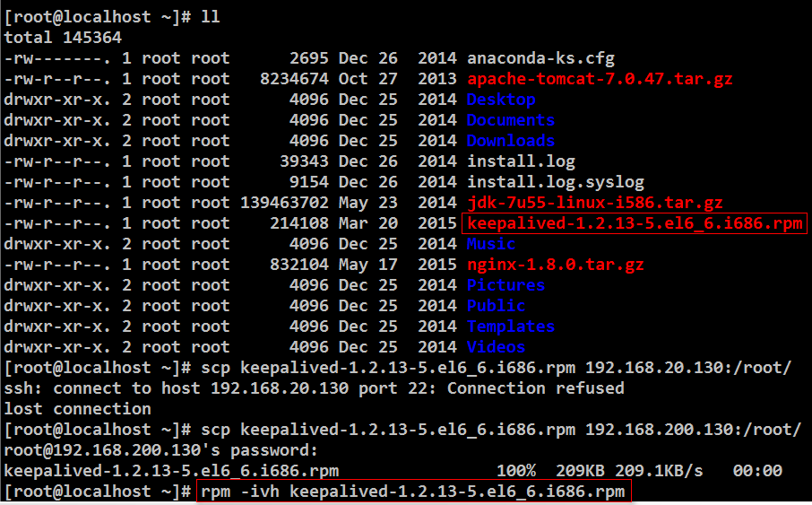Click the apache-tomcat-7.0.47.tar.gz file entry

(x=600, y=79)
